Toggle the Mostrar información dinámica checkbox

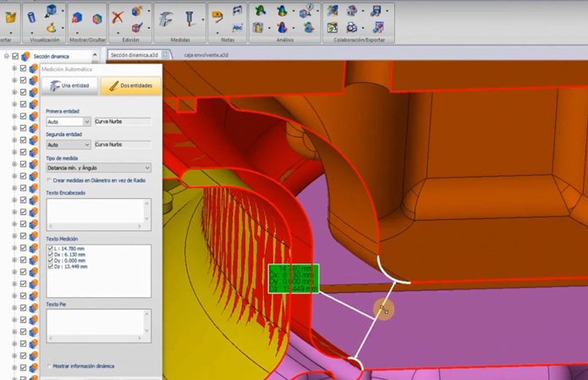(x=49, y=366)
